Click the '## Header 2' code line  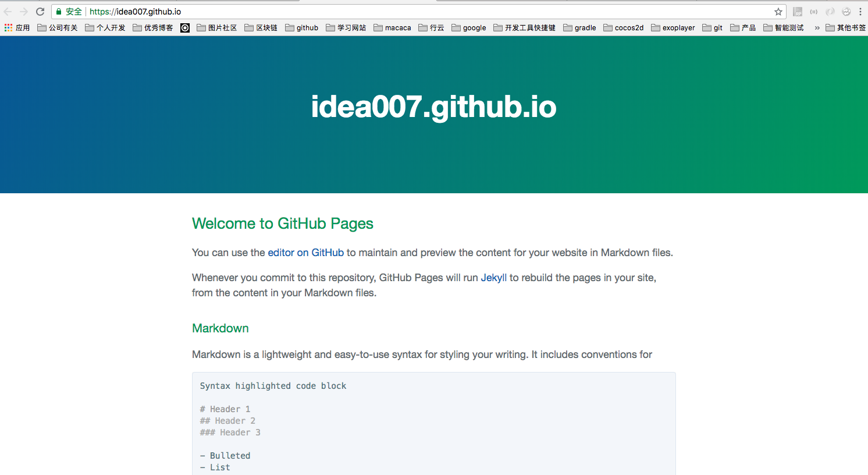[x=227, y=421]
